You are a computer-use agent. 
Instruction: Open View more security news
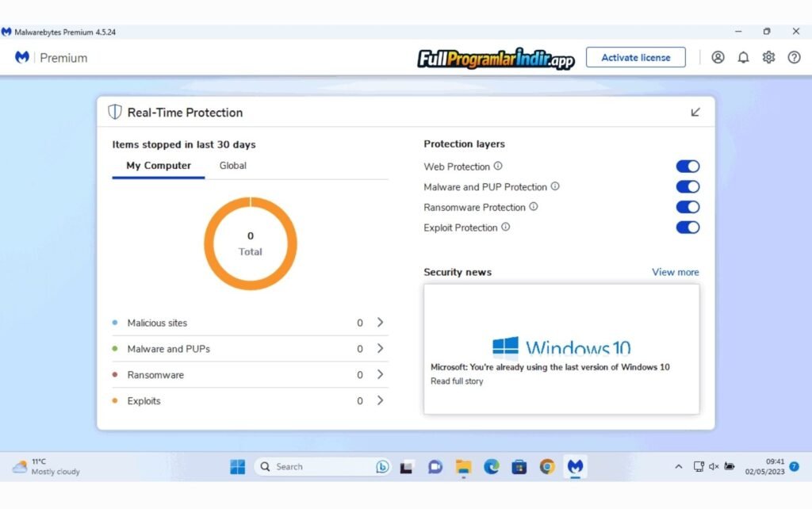click(675, 272)
